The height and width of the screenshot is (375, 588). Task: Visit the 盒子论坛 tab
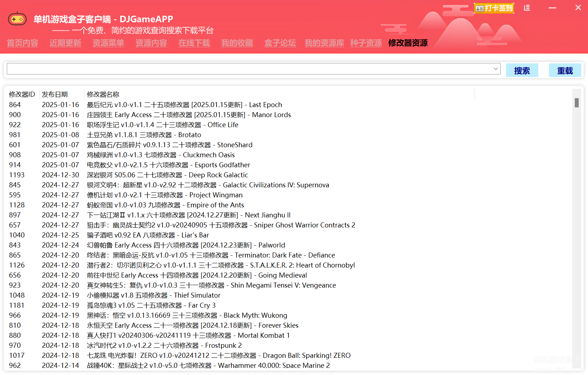coord(280,43)
